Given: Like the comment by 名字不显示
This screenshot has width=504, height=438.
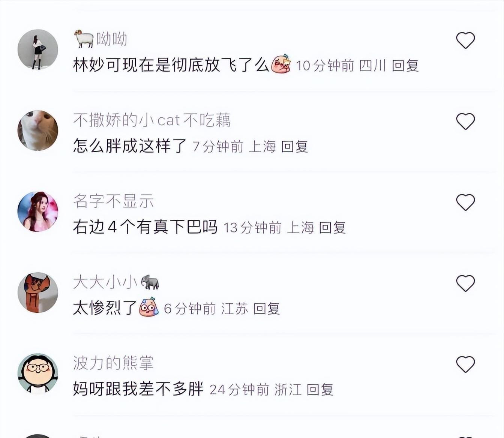Looking at the screenshot, I should click(465, 202).
